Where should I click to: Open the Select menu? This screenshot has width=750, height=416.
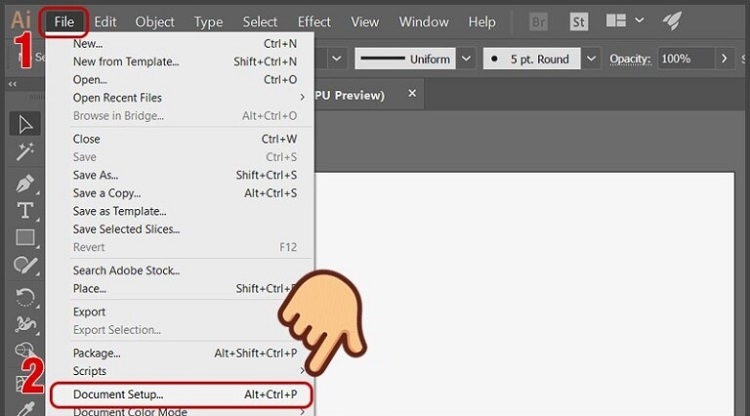(260, 22)
